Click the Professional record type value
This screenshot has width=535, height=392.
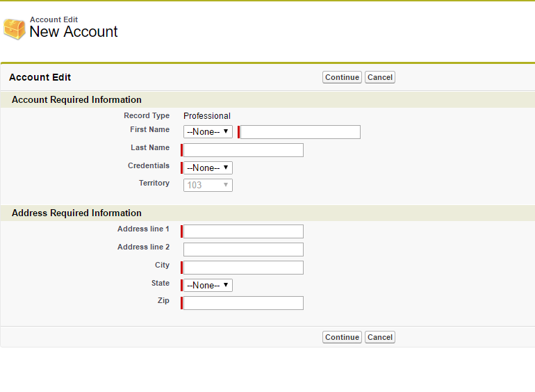point(207,116)
